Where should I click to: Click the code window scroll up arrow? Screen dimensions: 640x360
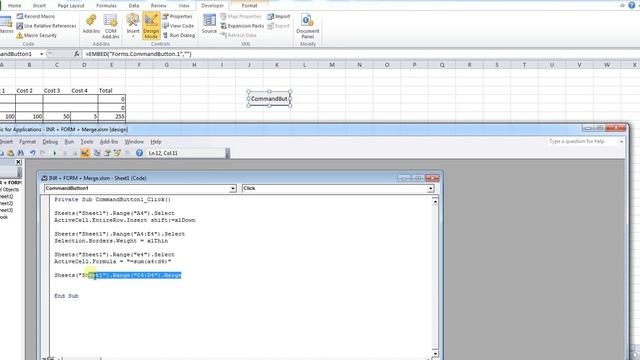click(x=435, y=201)
